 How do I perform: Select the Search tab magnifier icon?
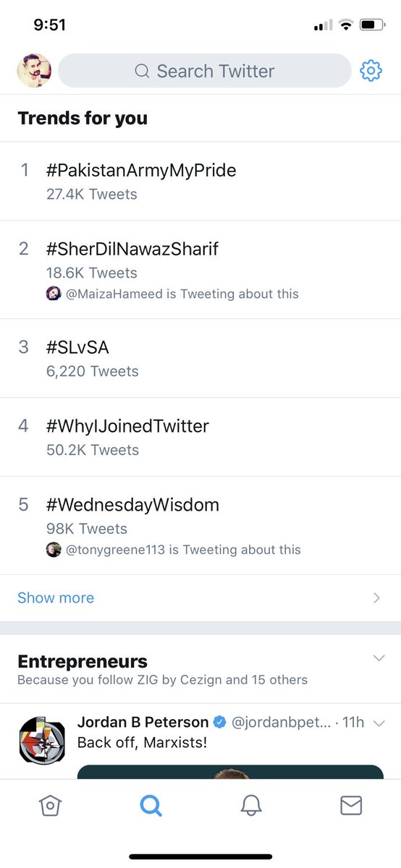tap(151, 805)
